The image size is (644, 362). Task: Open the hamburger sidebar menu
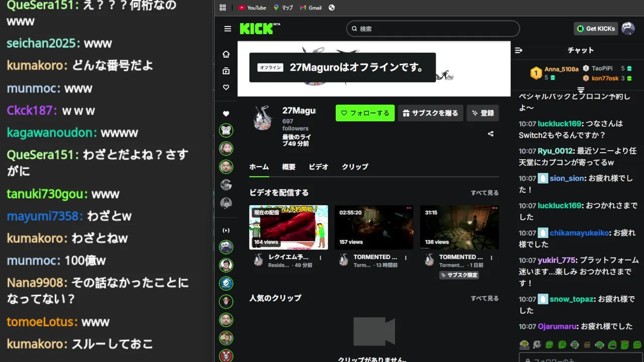coord(227,29)
